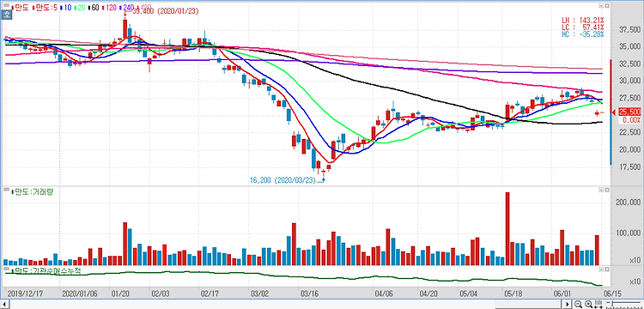Image resolution: width=644 pixels, height=309 pixels.
Task: Select the 60-day moving average legend
Action: coord(94,8)
